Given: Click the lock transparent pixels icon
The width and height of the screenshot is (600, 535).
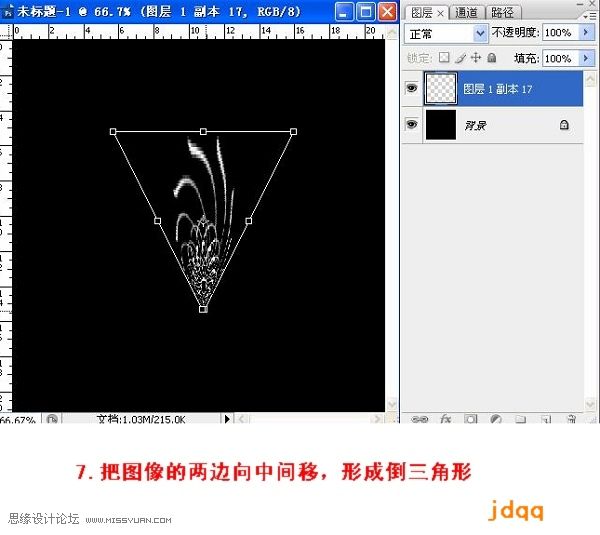Looking at the screenshot, I should (x=444, y=58).
